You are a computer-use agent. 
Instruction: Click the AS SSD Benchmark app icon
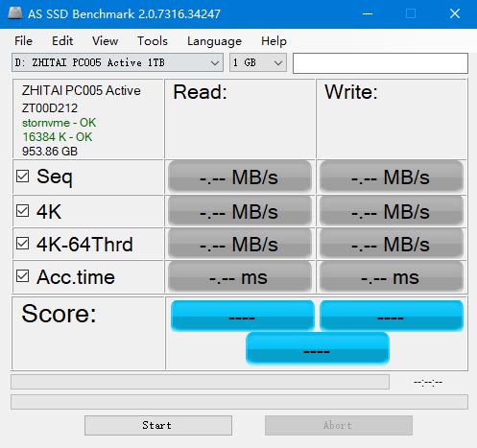click(x=14, y=13)
